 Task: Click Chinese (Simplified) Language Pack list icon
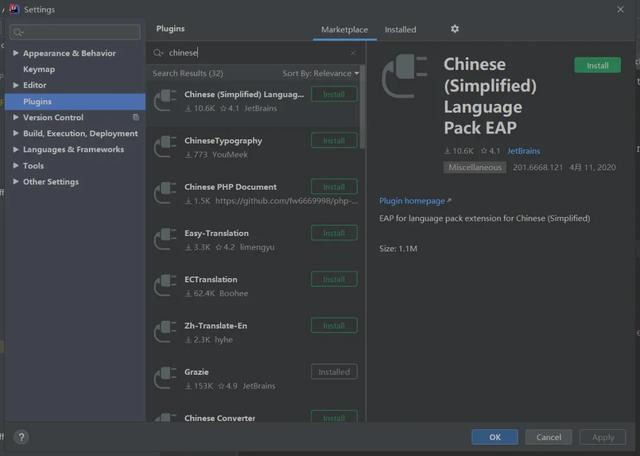click(x=165, y=101)
